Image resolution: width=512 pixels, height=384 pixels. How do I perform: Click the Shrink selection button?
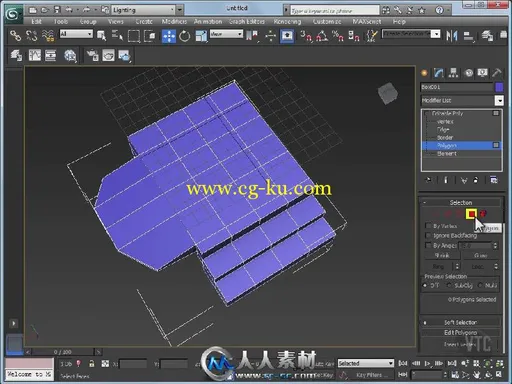coord(442,256)
